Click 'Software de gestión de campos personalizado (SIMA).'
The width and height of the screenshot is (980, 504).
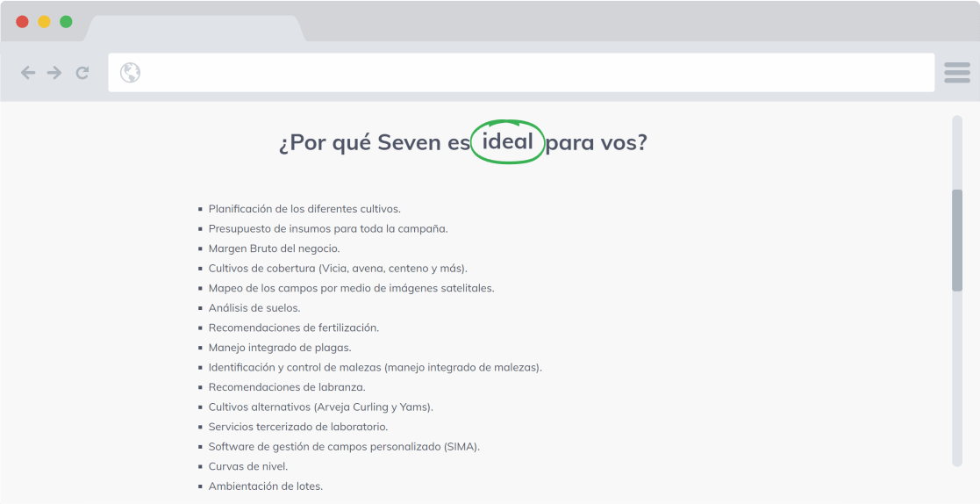point(345,446)
